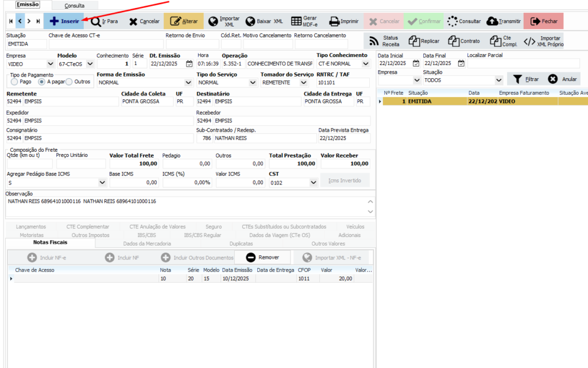The height and width of the screenshot is (368, 588).
Task: Print using the Imprimir printer icon
Action: [334, 21]
